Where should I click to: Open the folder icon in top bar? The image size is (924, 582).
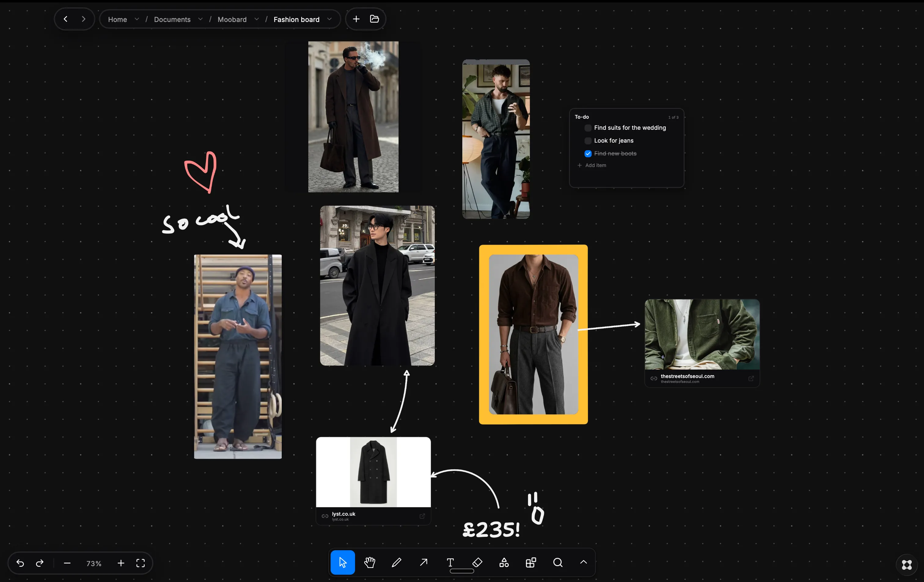pyautogui.click(x=374, y=19)
